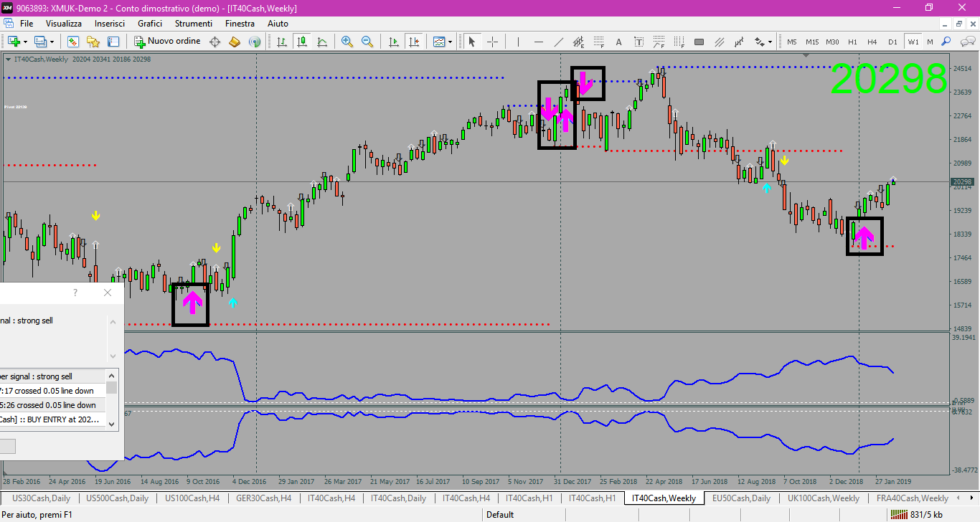Expand the profiles dropdown arrow
Screen dimensions: 980x522
pos(52,42)
